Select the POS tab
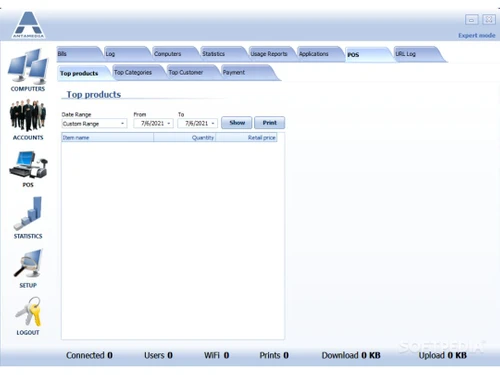Viewport: 500px width, 375px height. [368, 55]
